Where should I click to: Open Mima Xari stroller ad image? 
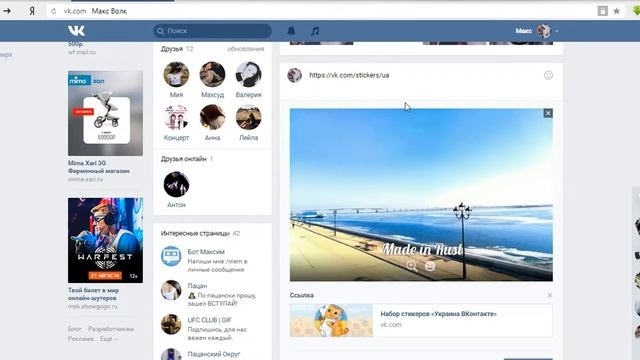[x=105, y=113]
